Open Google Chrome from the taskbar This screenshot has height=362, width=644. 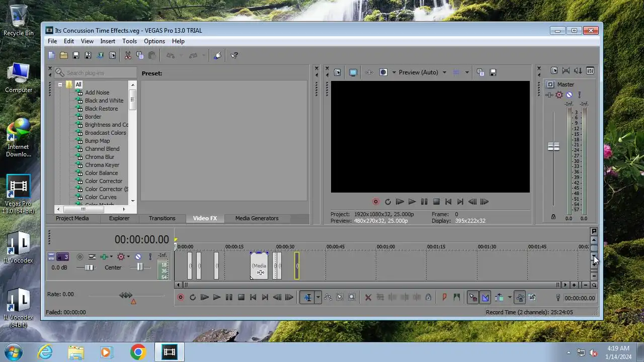138,352
